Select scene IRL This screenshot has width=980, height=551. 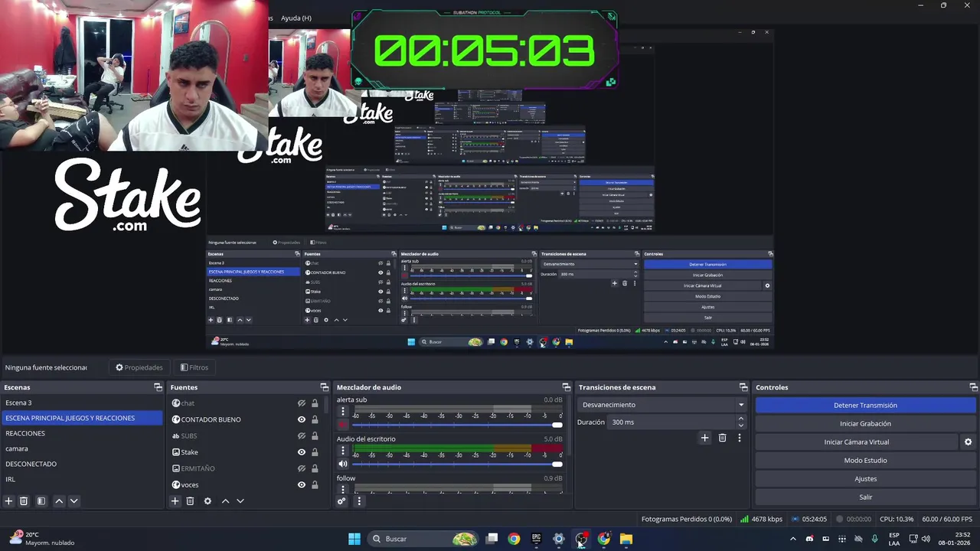tap(82, 479)
